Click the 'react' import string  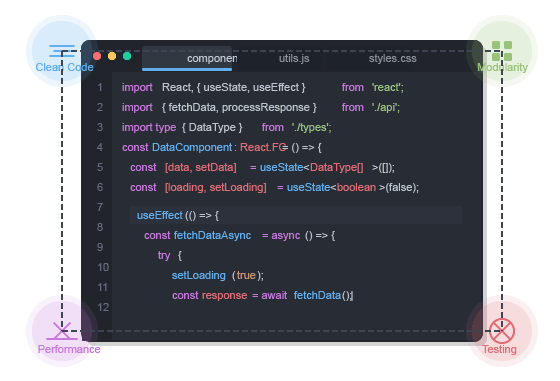coord(388,87)
